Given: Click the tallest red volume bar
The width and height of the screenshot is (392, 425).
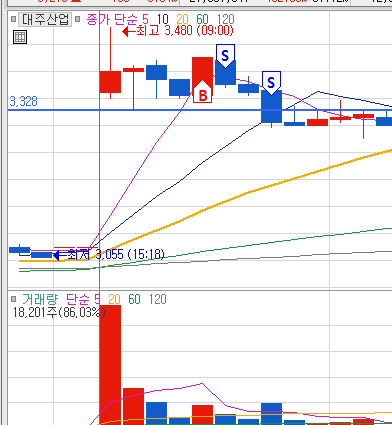Looking at the screenshot, I should (110, 365).
